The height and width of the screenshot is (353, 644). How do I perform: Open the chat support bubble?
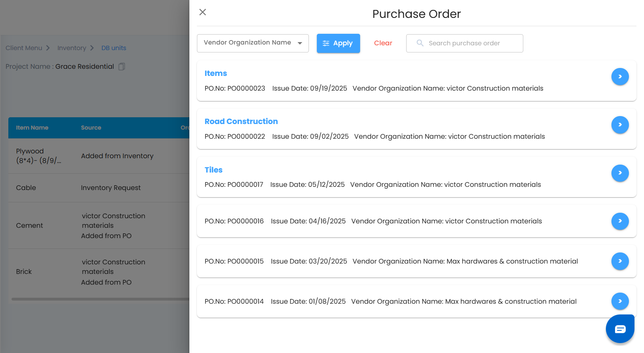click(x=620, y=329)
